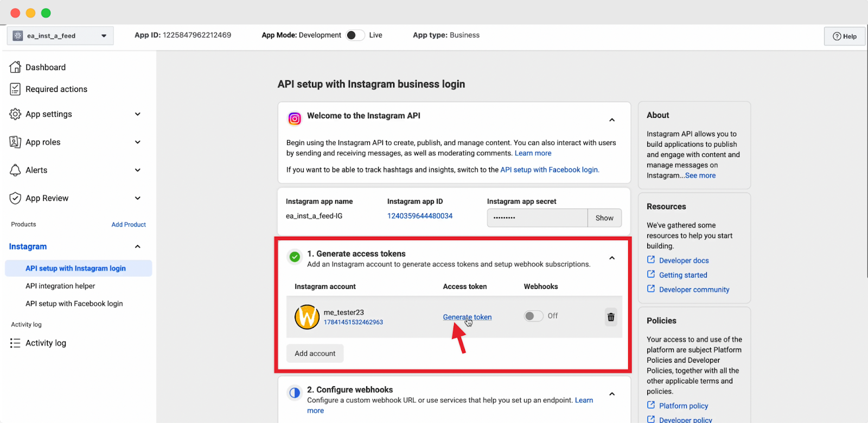
Task: Click the Activity log list icon
Action: (15, 343)
